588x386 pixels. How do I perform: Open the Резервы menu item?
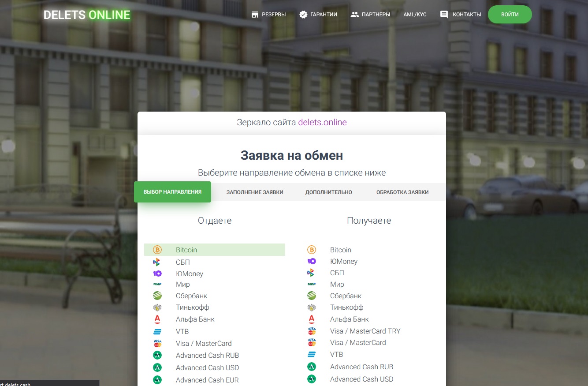(268, 15)
